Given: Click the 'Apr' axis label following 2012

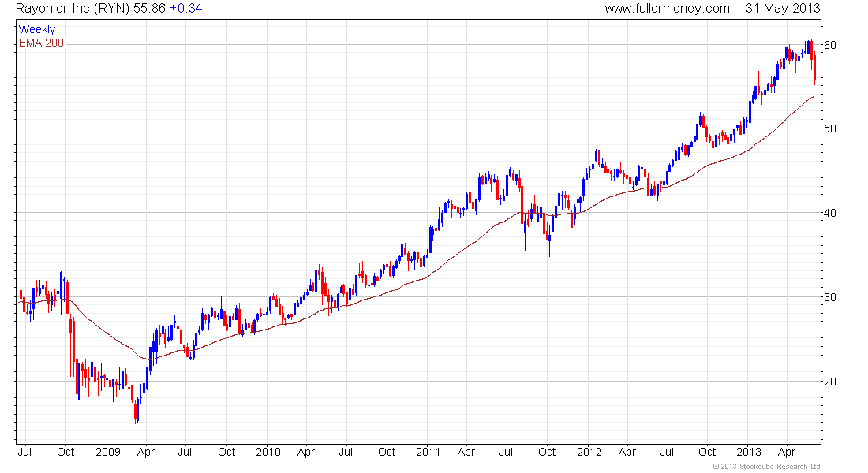Looking at the screenshot, I should [627, 453].
